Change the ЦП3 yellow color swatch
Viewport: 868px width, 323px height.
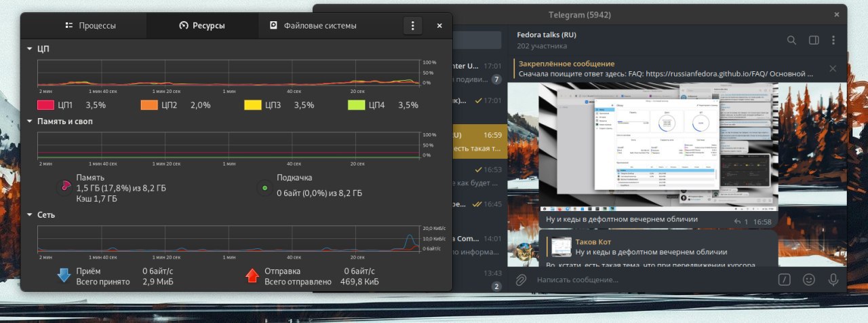(253, 105)
